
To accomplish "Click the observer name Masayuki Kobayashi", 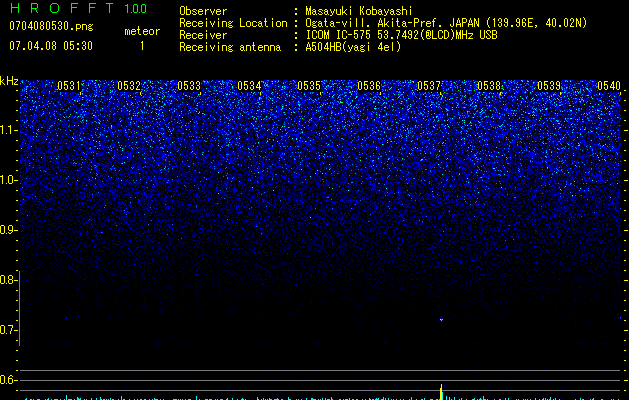I will pyautogui.click(x=359, y=11).
